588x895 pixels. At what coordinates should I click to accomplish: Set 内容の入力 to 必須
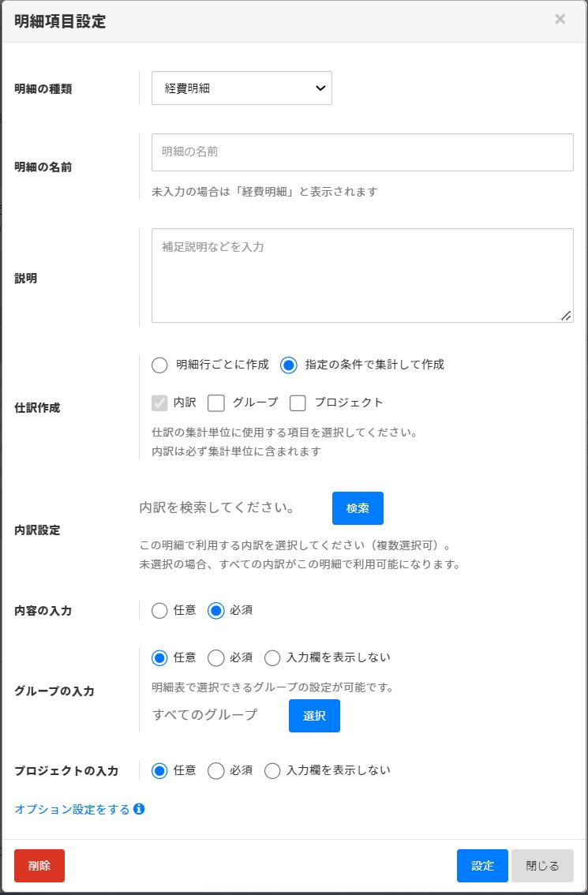216,611
